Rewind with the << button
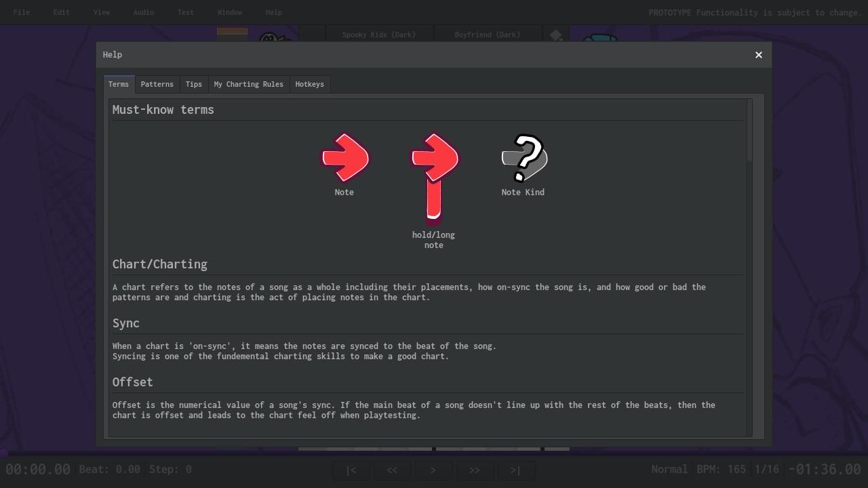Image resolution: width=868 pixels, height=488 pixels. [393, 470]
